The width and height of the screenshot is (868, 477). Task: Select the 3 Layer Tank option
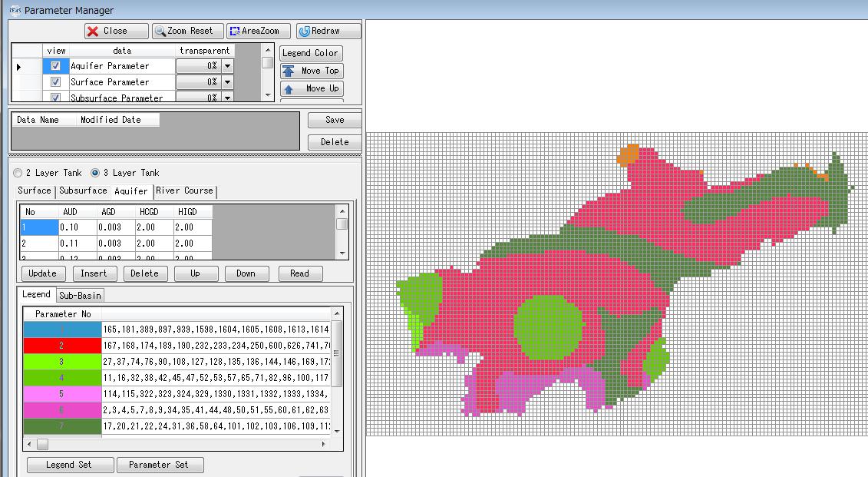(x=95, y=173)
